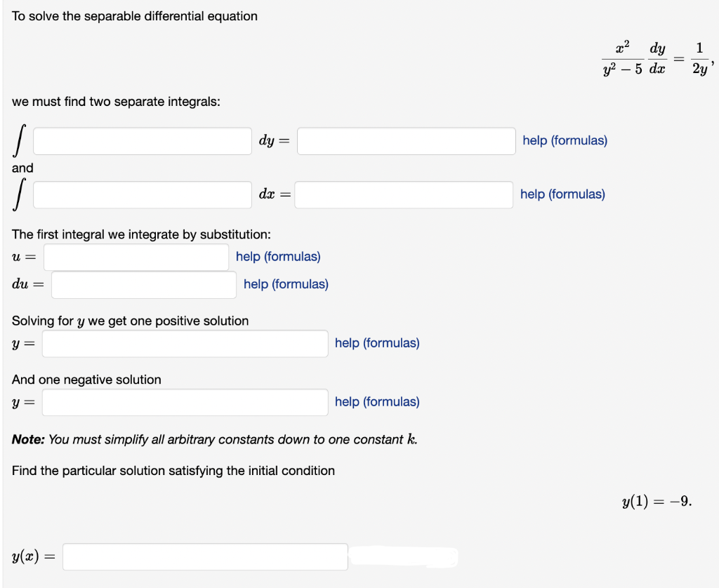
Task: Click the element beside the y(x) field
Action: (404, 556)
